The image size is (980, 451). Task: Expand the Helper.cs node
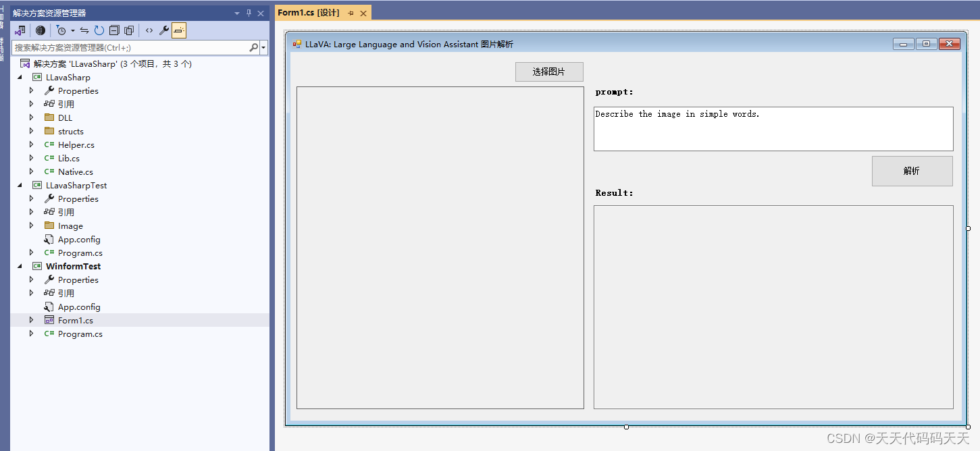[x=31, y=144]
